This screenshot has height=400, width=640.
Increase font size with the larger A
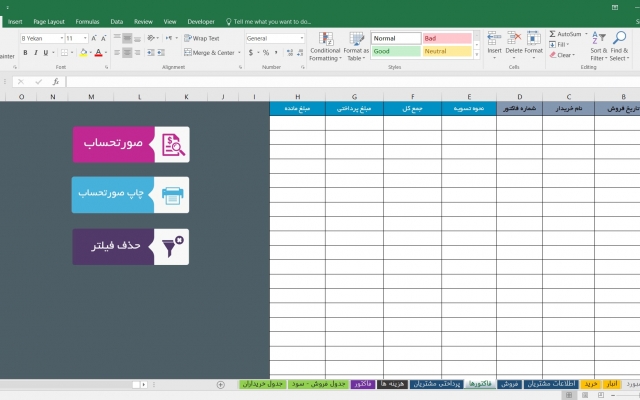[94, 38]
